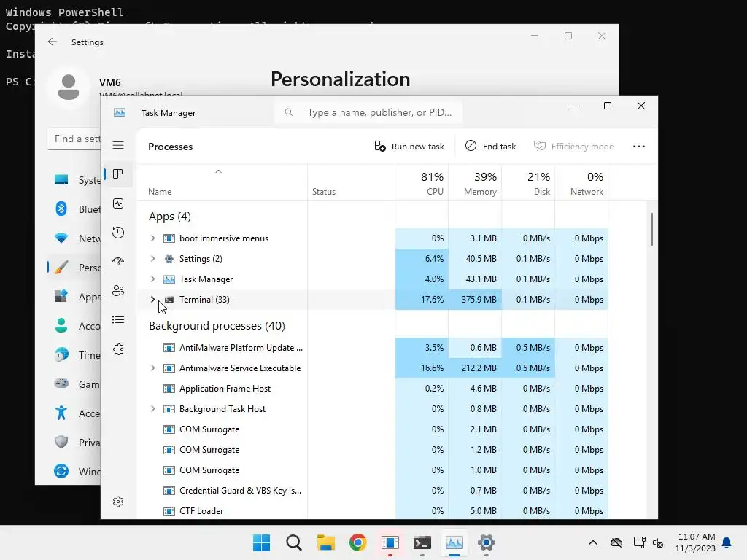Click Terminal memory value 375.9 MB
Viewport: 747px width, 560px height.
(479, 300)
